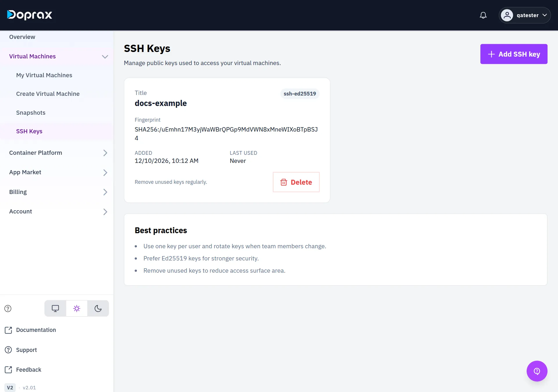
Task: Click the Doprax logo
Action: (x=30, y=15)
